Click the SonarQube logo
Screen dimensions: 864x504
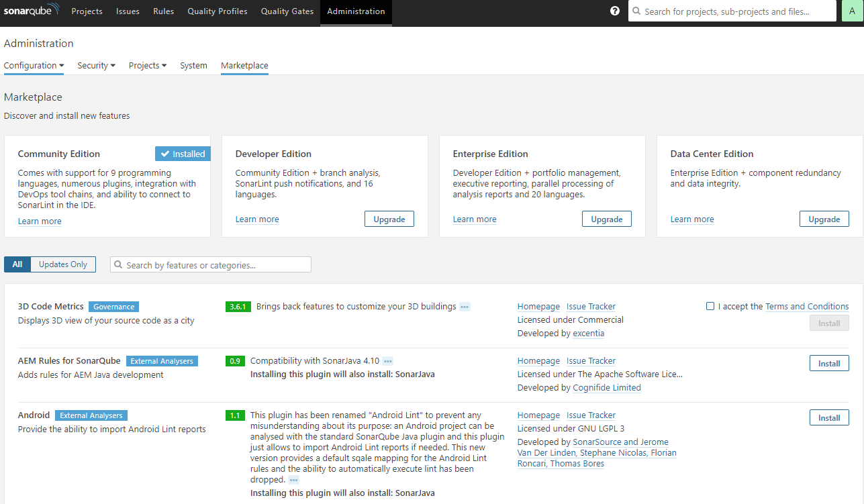32,11
